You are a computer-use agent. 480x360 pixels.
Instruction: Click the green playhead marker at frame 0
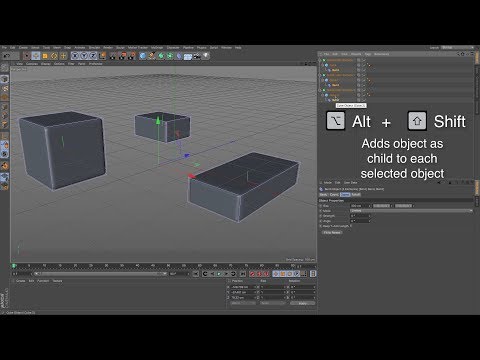coord(14,266)
